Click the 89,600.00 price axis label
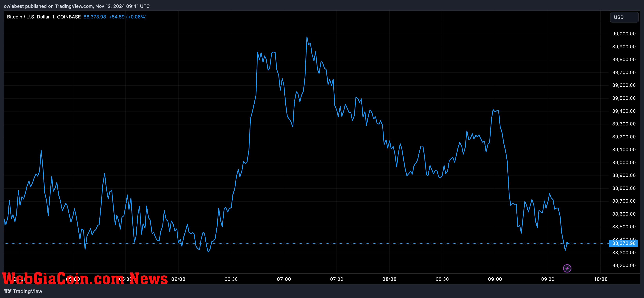The image size is (644, 298). click(624, 85)
